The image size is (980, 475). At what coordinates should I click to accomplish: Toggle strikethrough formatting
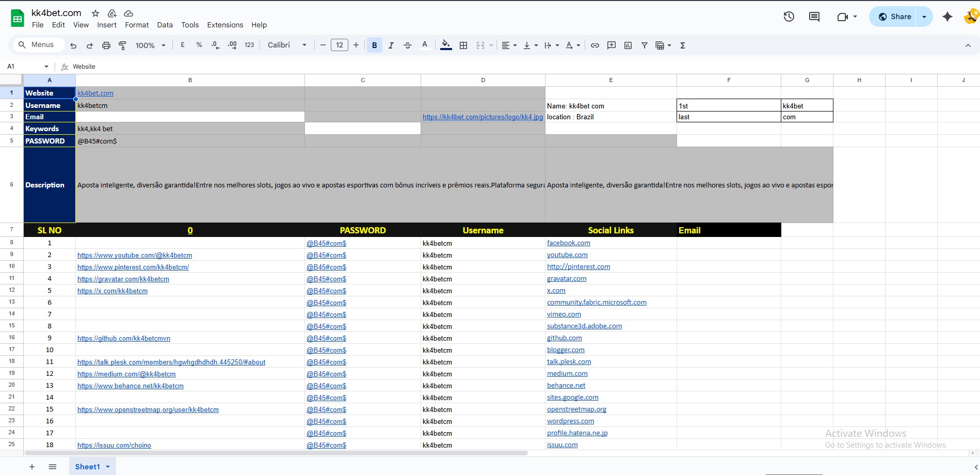pos(407,45)
